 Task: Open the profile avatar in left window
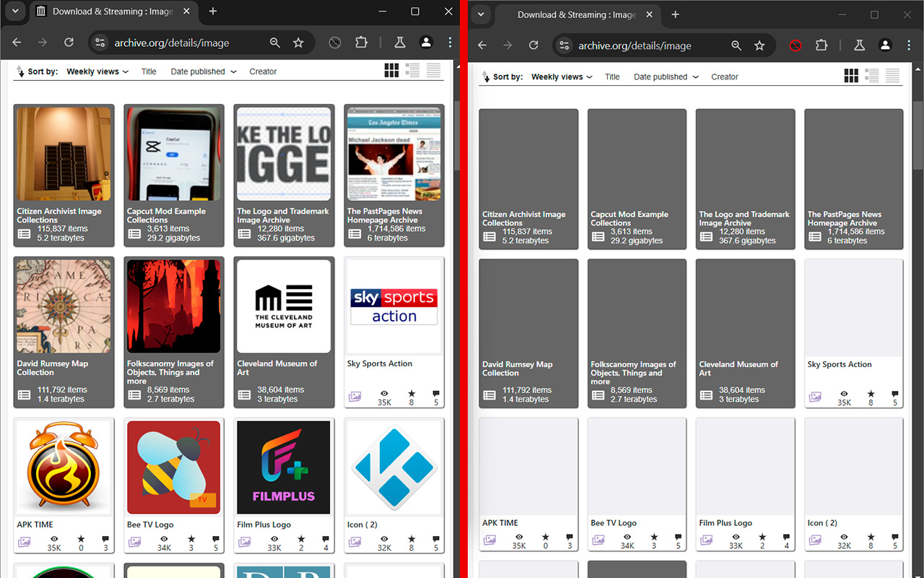click(x=426, y=43)
